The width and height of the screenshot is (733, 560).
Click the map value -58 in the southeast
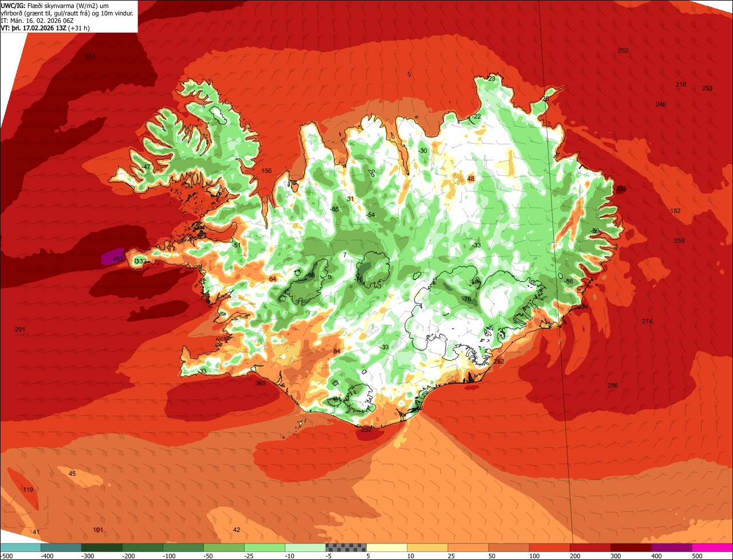569,281
